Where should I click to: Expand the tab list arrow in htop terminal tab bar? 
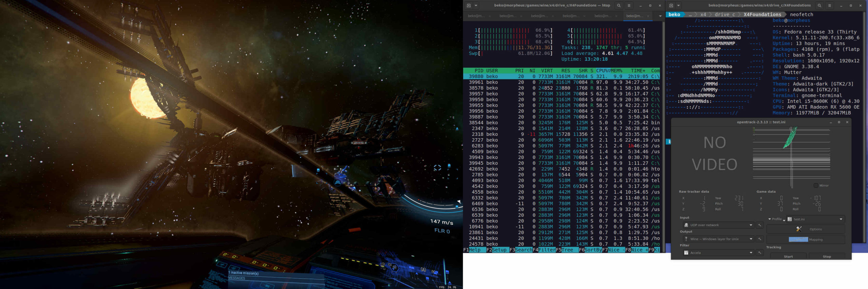tap(660, 16)
